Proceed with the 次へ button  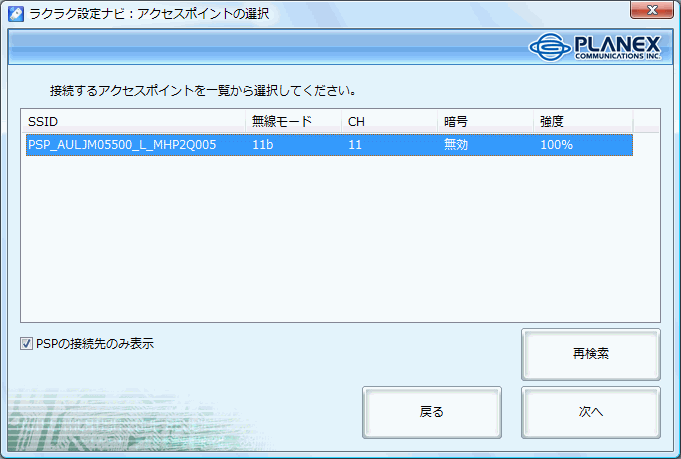tap(591, 412)
